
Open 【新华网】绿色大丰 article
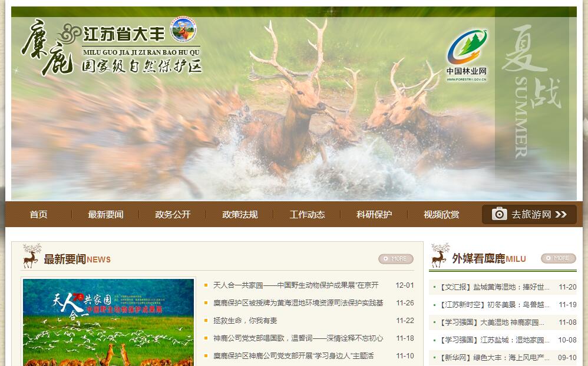pos(494,357)
